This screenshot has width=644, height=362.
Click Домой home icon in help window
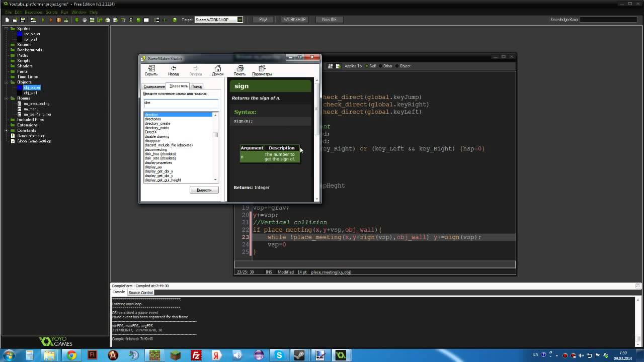click(x=217, y=70)
